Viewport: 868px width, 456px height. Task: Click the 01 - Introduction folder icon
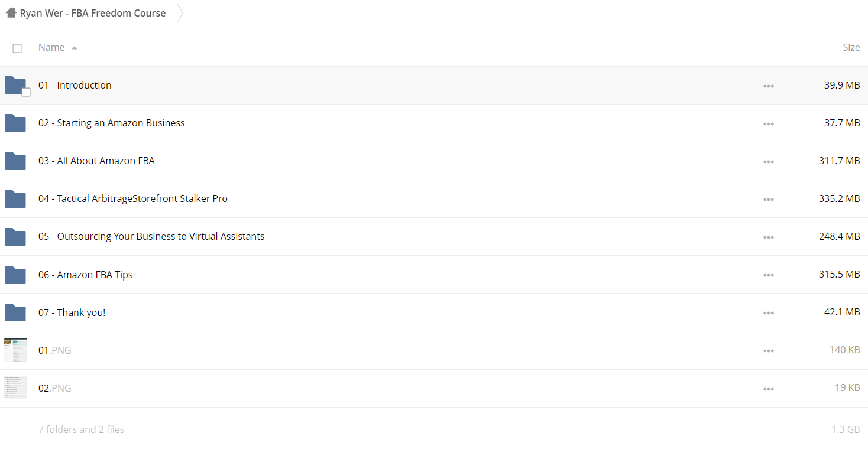click(15, 85)
